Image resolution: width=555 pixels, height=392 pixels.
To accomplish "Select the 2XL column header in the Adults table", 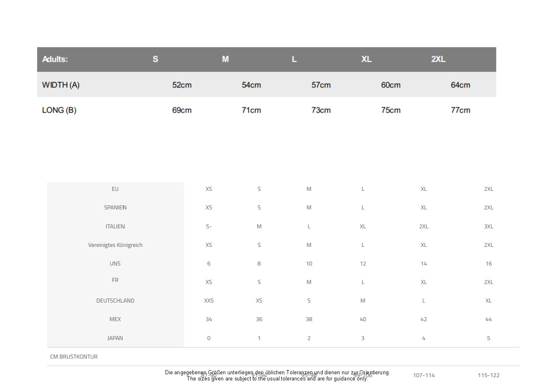I will pos(438,59).
